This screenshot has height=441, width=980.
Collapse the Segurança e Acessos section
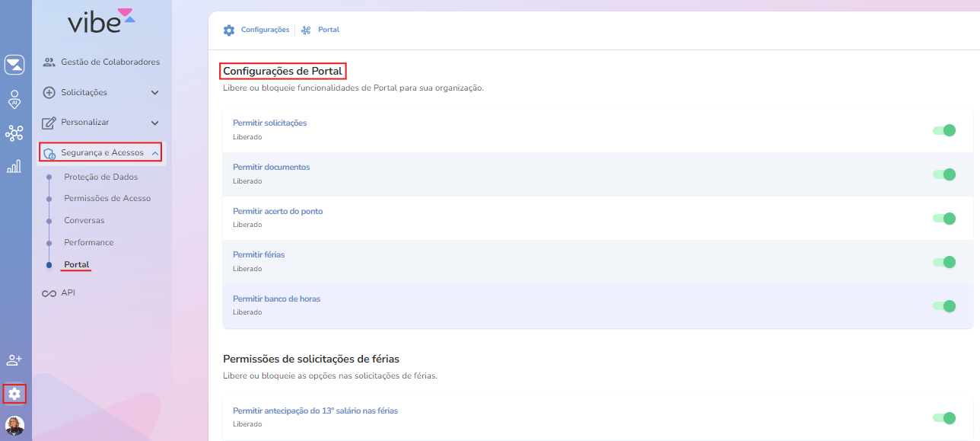(x=155, y=153)
